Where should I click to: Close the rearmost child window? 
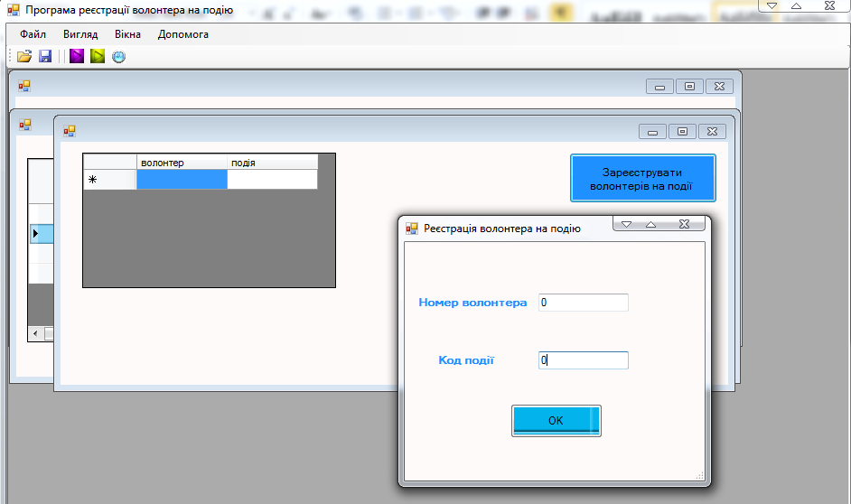(720, 87)
